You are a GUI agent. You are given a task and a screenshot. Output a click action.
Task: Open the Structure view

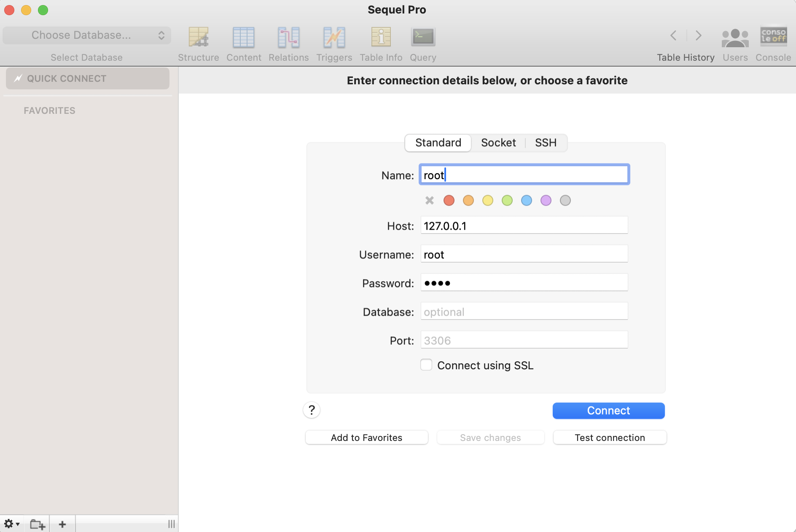click(198, 44)
